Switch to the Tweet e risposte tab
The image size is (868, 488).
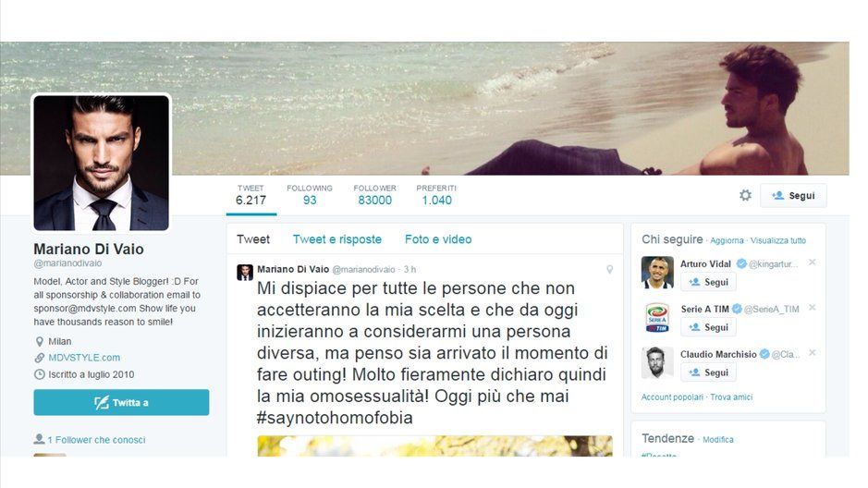337,239
